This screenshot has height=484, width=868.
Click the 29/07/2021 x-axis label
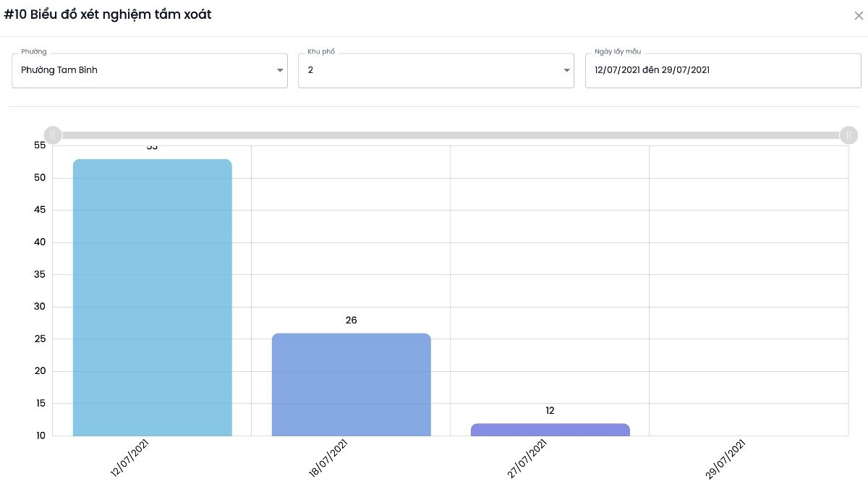point(726,458)
